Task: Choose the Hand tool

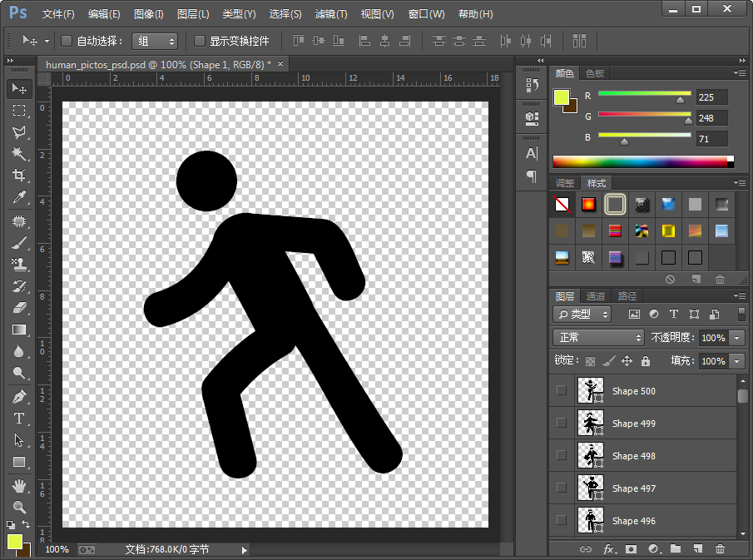Action: [x=19, y=485]
